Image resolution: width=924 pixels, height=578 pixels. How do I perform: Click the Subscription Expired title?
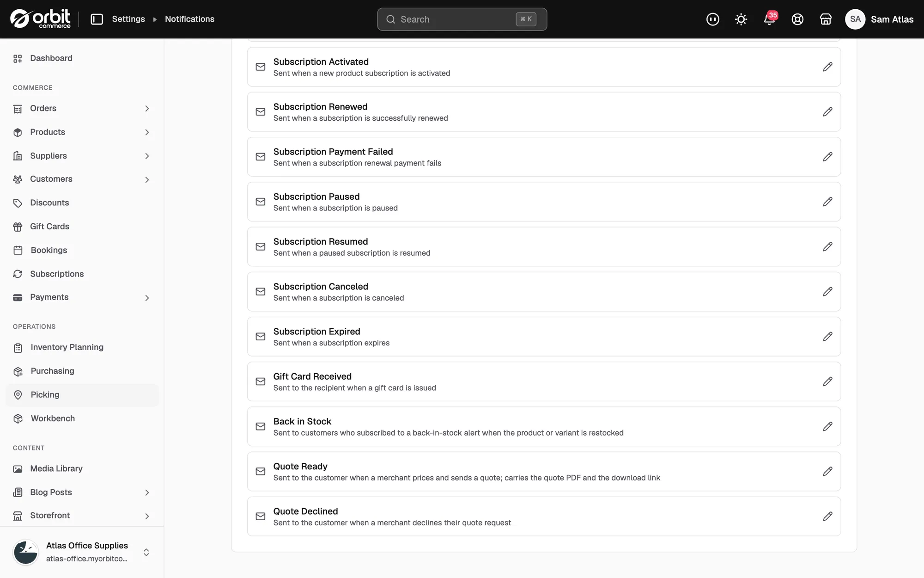tap(316, 332)
